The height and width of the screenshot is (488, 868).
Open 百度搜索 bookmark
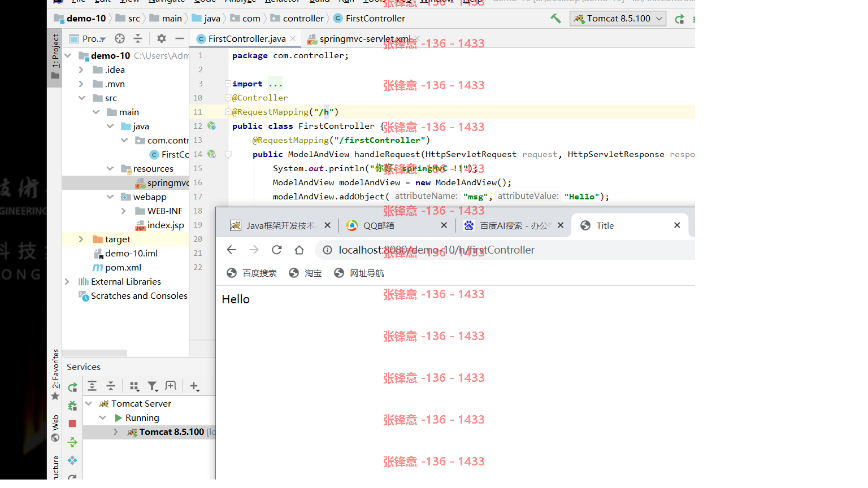[x=251, y=273]
